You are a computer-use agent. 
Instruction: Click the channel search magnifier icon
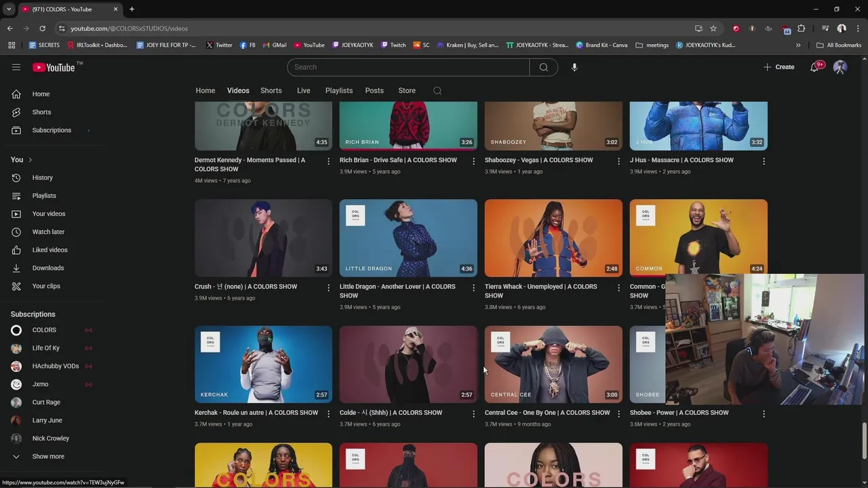click(x=437, y=91)
